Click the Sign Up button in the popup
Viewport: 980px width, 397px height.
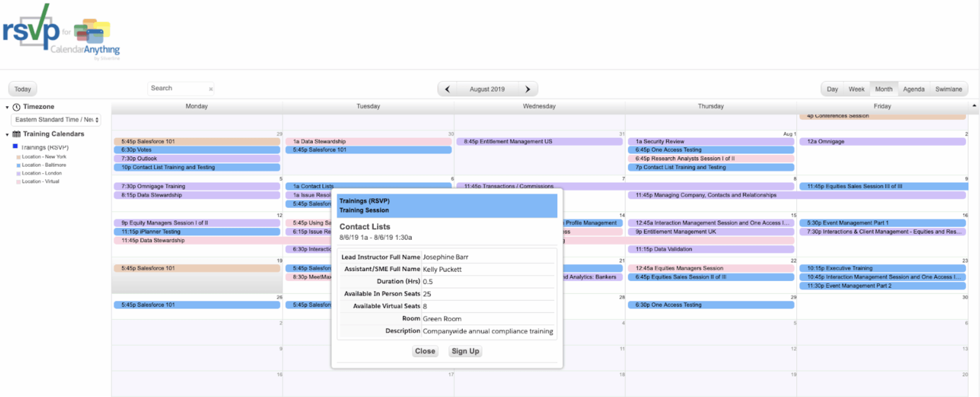coord(465,351)
